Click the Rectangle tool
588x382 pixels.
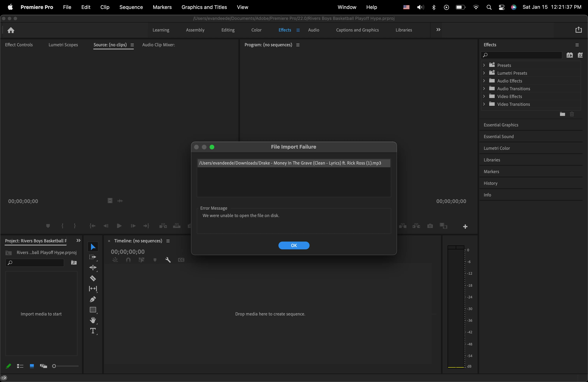tap(93, 310)
